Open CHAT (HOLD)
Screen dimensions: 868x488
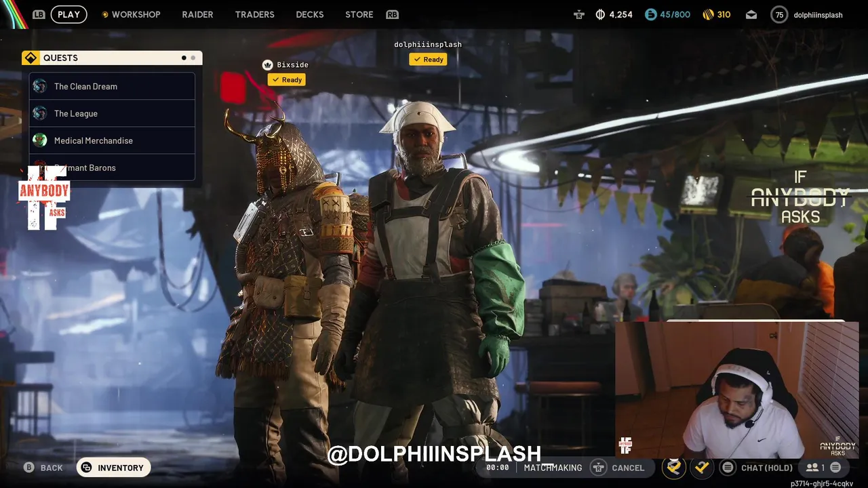766,468
